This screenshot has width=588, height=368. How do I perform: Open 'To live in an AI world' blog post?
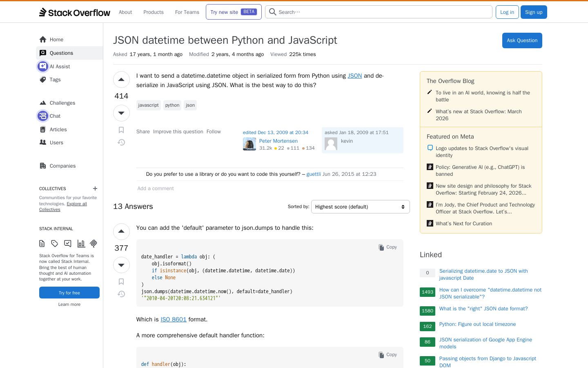[483, 96]
